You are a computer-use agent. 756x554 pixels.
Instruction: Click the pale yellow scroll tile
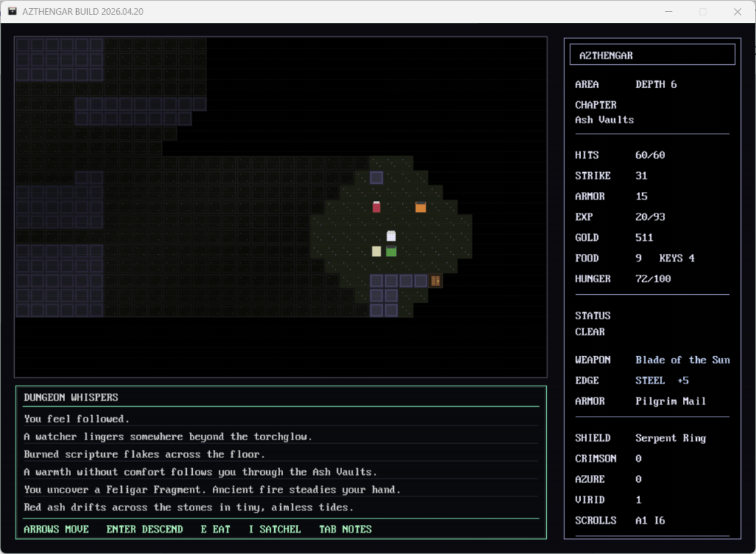point(376,251)
